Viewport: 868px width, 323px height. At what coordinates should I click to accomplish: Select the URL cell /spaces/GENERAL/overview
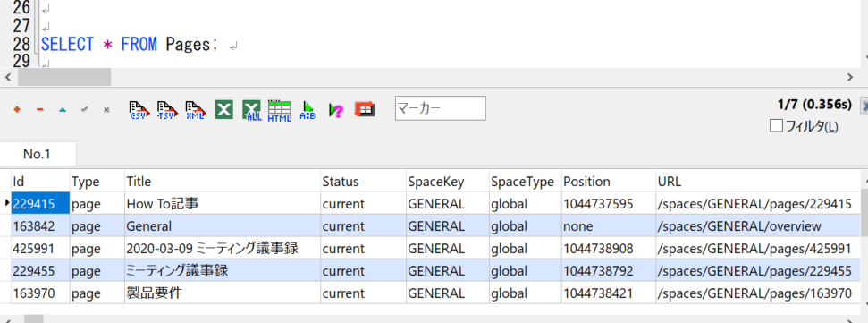pyautogui.click(x=758, y=226)
